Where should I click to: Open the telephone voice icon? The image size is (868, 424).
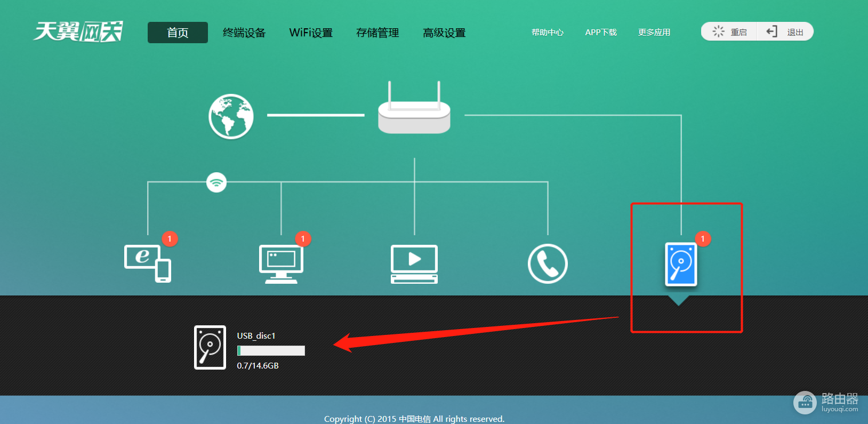[548, 263]
